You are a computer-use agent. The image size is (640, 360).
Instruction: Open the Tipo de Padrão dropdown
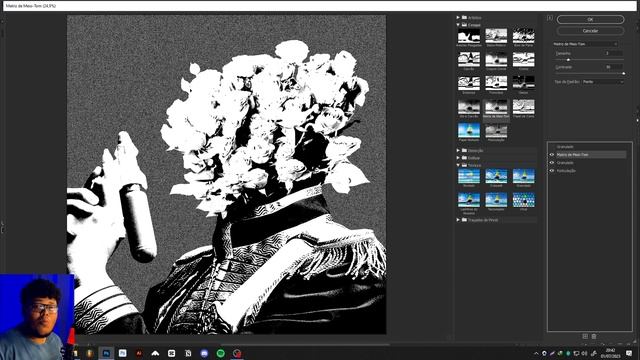coord(603,82)
